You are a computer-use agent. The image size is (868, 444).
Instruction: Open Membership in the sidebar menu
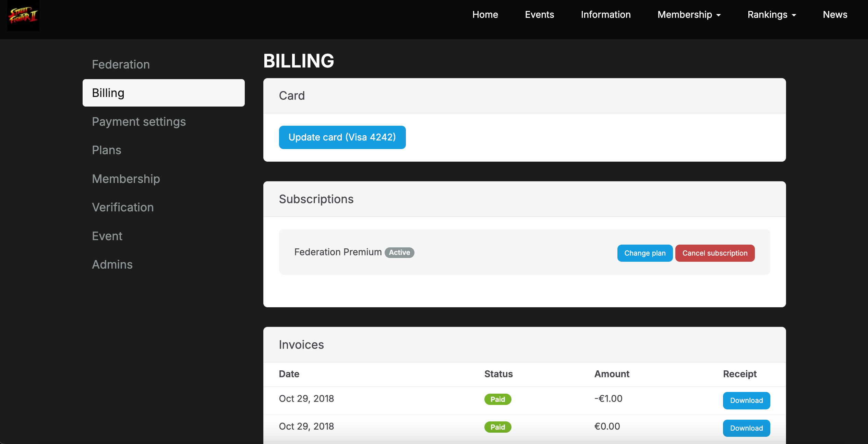coord(126,179)
